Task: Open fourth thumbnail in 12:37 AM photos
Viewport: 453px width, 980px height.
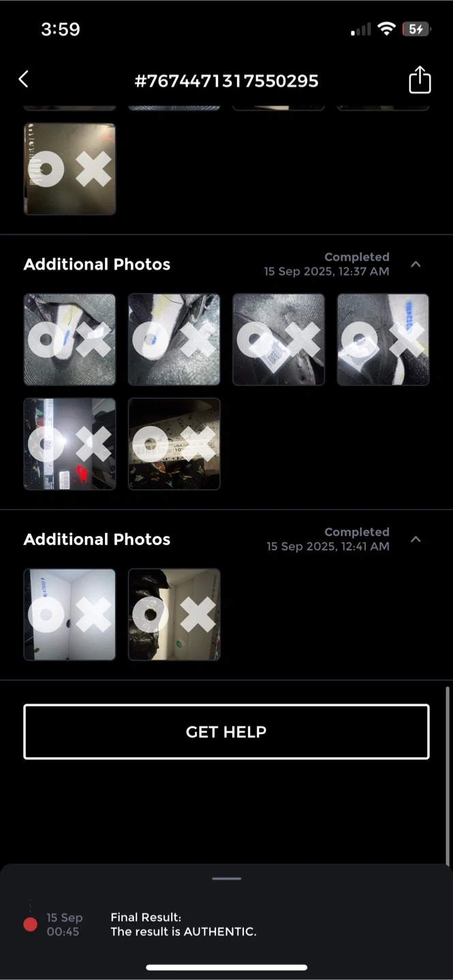Action: pos(383,340)
